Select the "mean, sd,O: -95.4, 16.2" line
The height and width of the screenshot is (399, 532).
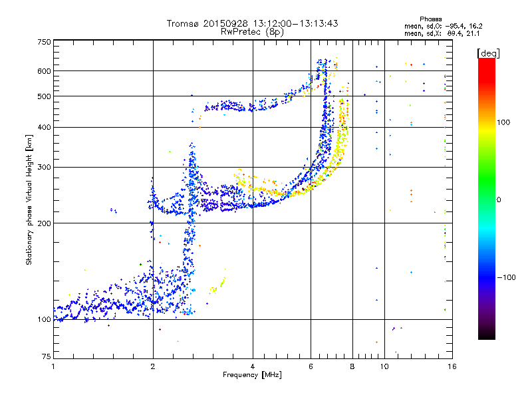(x=443, y=26)
